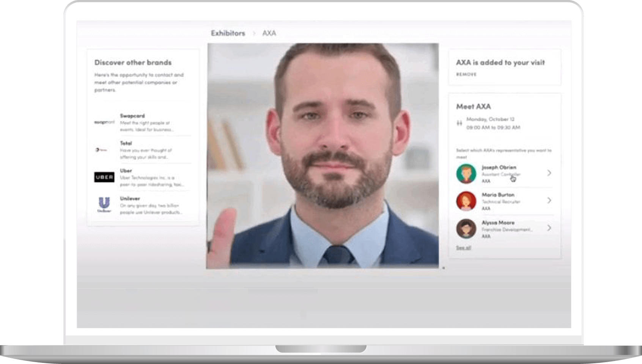Click the Discover other brands heading

(x=133, y=63)
